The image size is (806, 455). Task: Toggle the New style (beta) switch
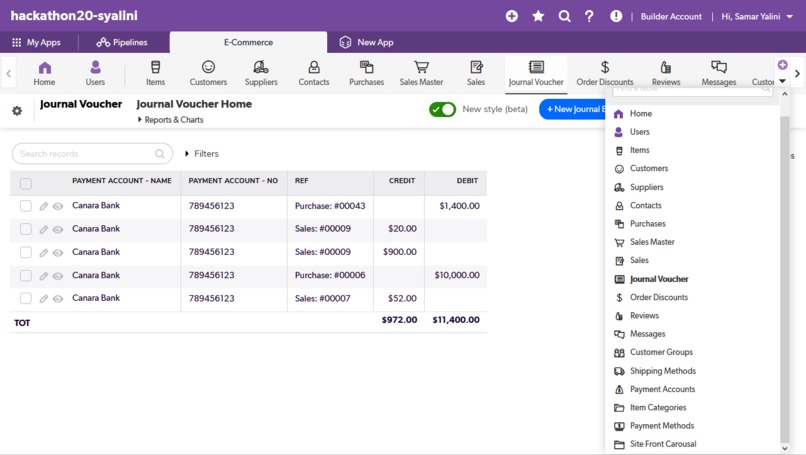click(x=442, y=110)
